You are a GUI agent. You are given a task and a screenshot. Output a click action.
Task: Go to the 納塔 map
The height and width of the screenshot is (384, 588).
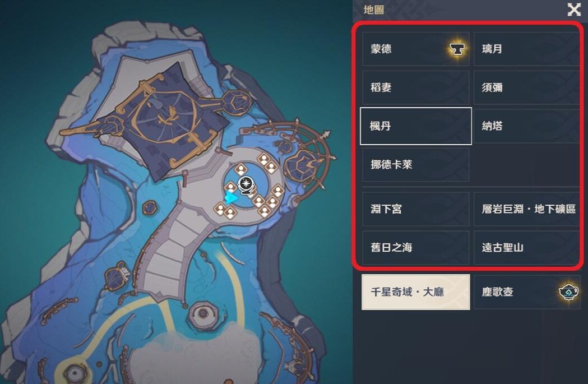[527, 126]
